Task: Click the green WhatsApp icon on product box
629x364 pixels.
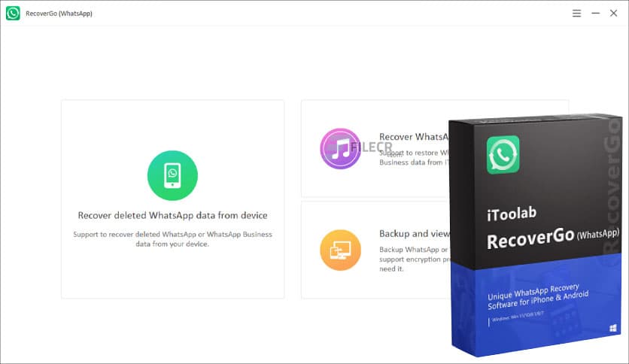Action: point(503,155)
